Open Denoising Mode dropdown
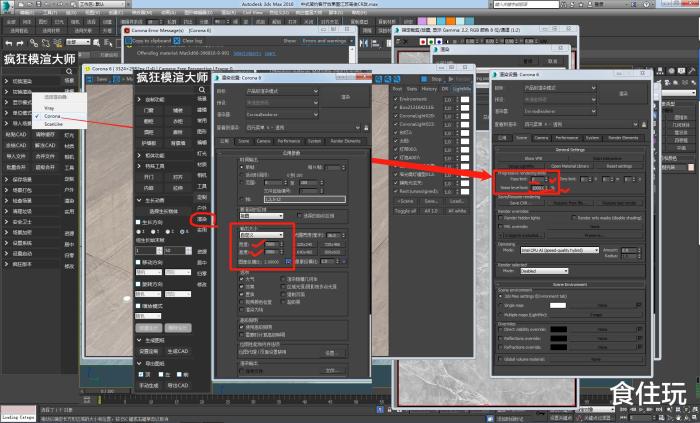This screenshot has height=423, width=700. 559,250
